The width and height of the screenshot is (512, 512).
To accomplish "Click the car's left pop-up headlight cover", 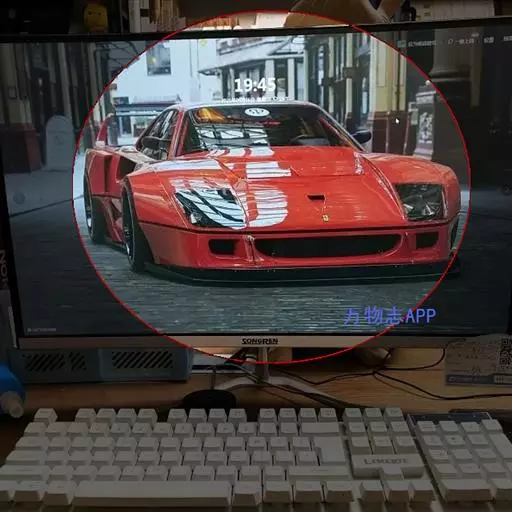I will [x=211, y=207].
